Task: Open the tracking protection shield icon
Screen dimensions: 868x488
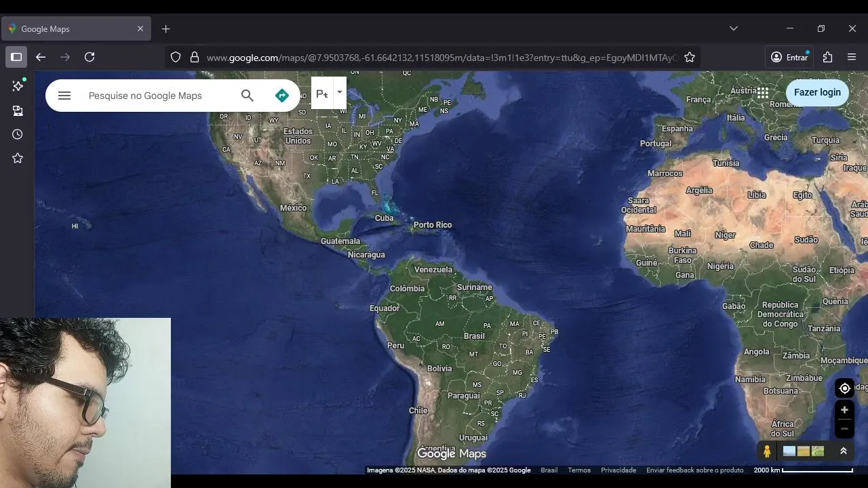Action: [176, 58]
